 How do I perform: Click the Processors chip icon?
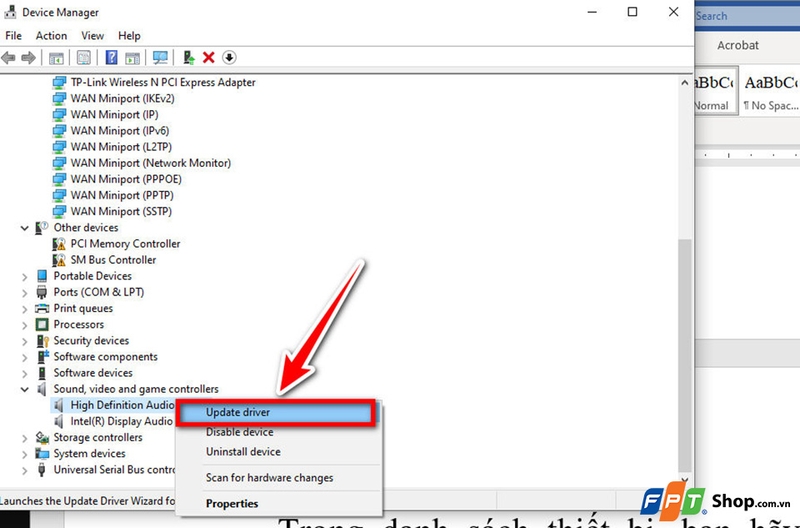pos(42,324)
